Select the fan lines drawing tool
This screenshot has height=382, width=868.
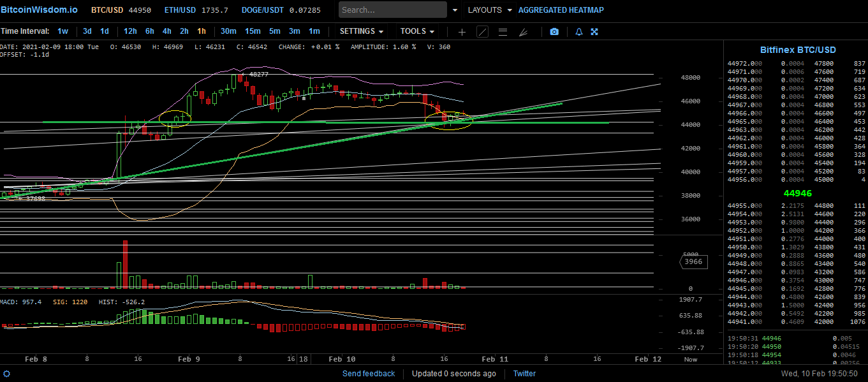click(x=523, y=31)
